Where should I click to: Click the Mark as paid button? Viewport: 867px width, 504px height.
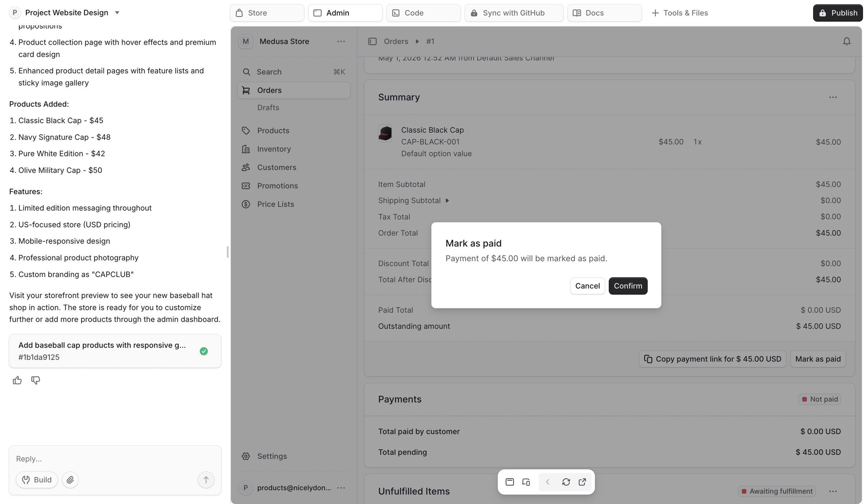pos(818,359)
